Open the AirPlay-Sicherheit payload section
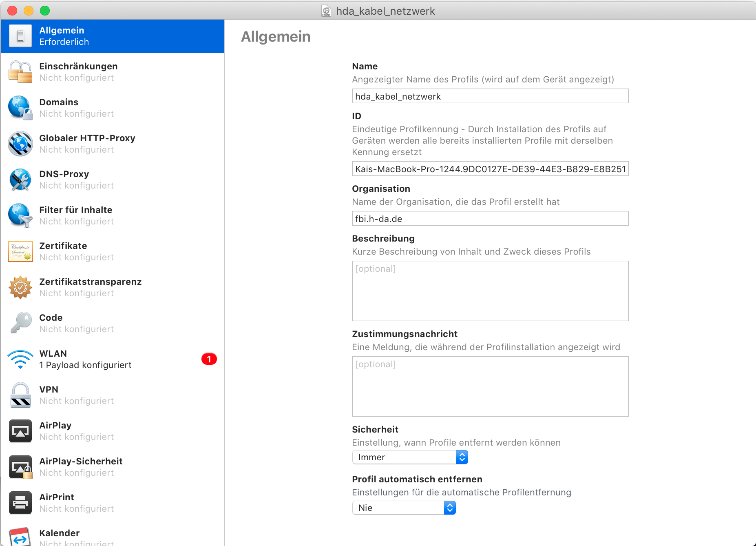Viewport: 756px width, 546px height. (x=81, y=467)
